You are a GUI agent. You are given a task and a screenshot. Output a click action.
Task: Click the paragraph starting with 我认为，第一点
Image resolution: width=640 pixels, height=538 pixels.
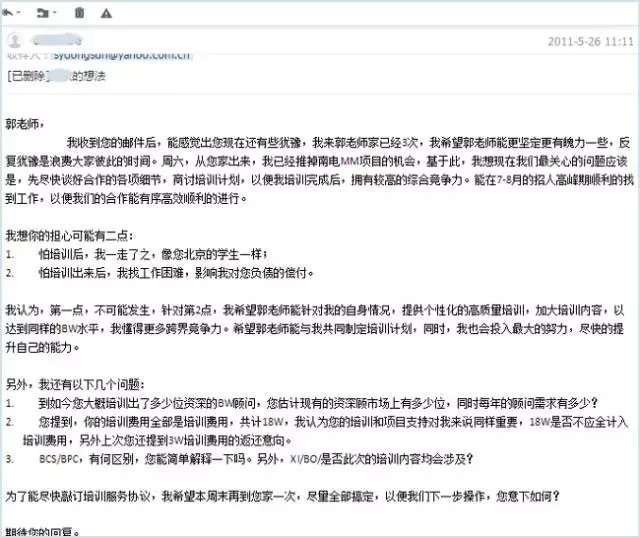(320, 326)
